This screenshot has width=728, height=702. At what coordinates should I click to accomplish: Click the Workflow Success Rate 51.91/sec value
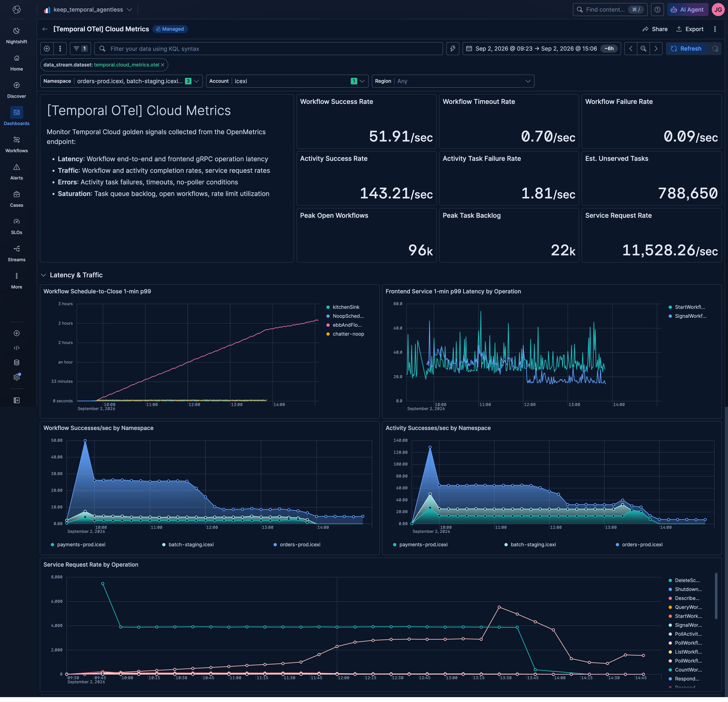point(401,136)
